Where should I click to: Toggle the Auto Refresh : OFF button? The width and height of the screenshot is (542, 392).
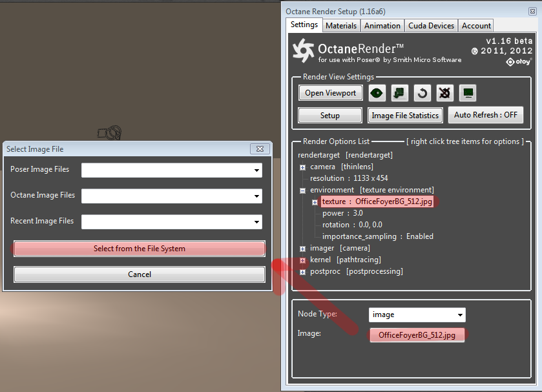486,115
